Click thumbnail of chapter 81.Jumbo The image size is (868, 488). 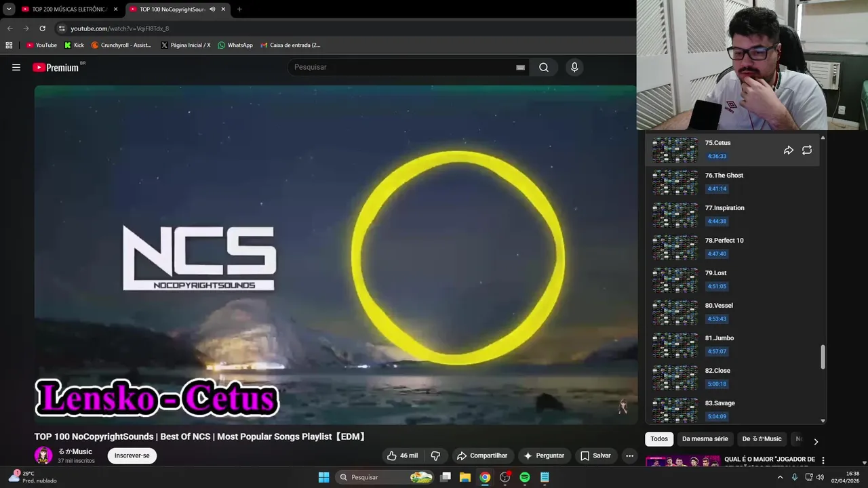coord(675,345)
